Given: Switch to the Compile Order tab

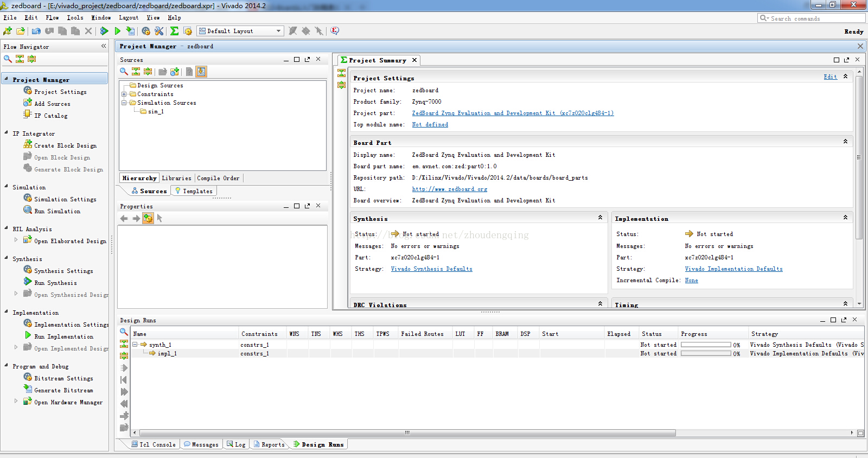Looking at the screenshot, I should click(x=218, y=178).
